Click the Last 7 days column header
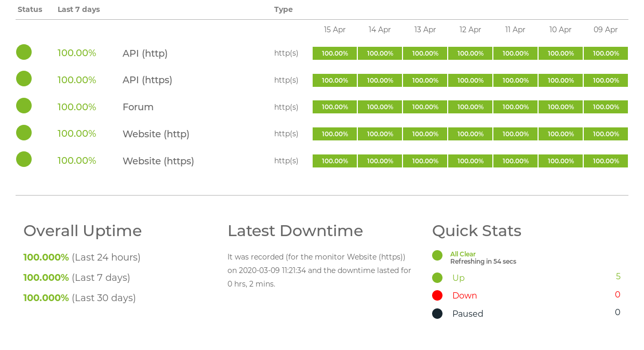The height and width of the screenshot is (350, 644). (78, 9)
